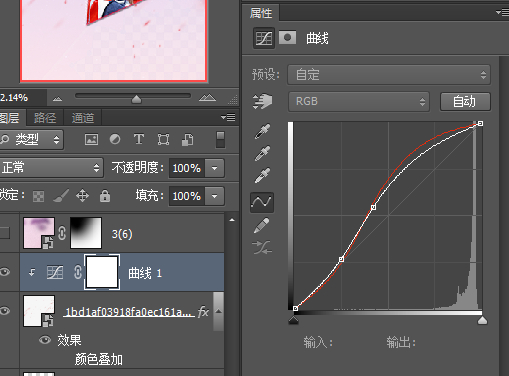509x376 pixels.
Task: Open the RGB channel dropdown
Action: click(359, 101)
